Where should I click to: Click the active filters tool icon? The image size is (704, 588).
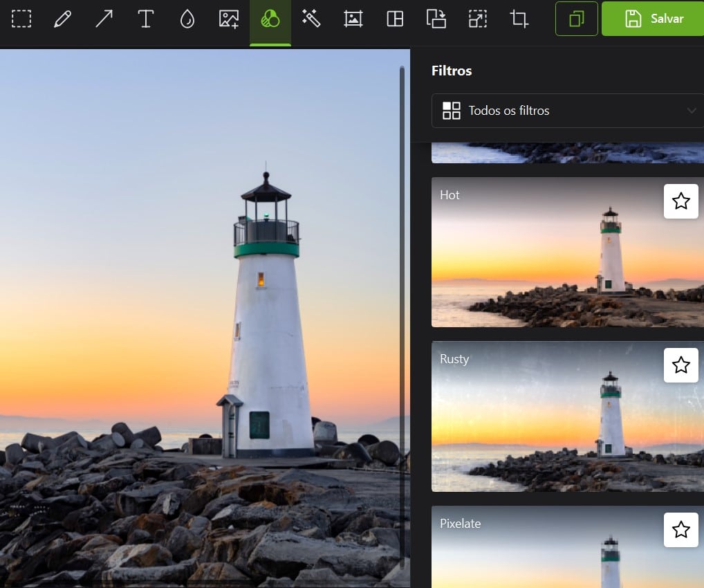270,19
